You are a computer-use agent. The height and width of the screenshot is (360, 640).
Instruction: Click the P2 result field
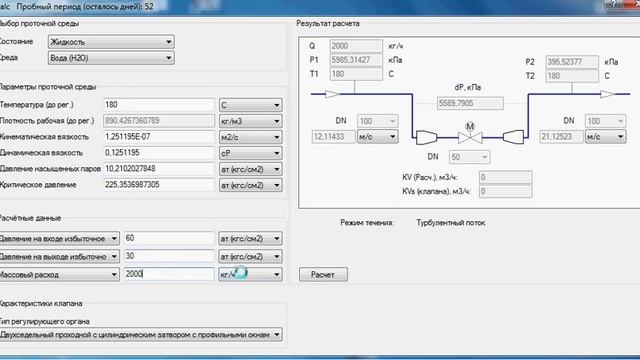click(572, 62)
